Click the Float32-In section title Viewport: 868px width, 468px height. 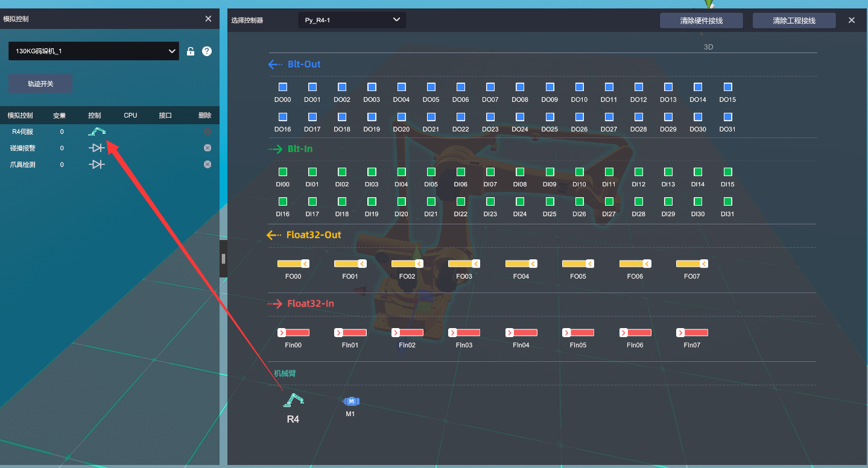point(311,304)
